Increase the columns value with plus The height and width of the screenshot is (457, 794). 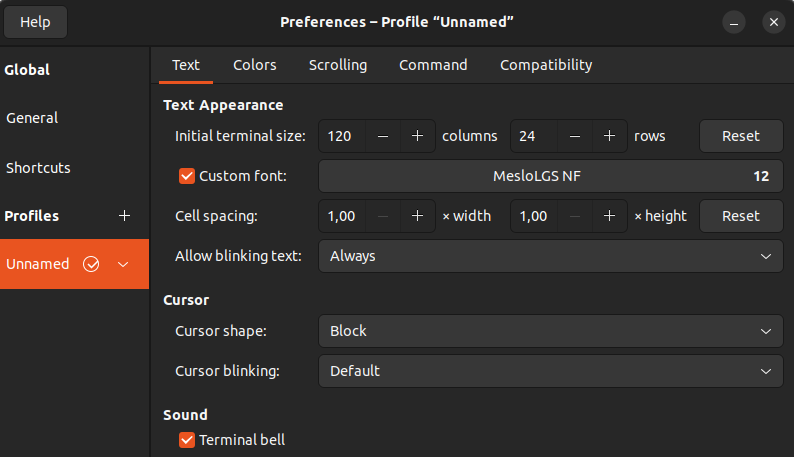coord(418,136)
